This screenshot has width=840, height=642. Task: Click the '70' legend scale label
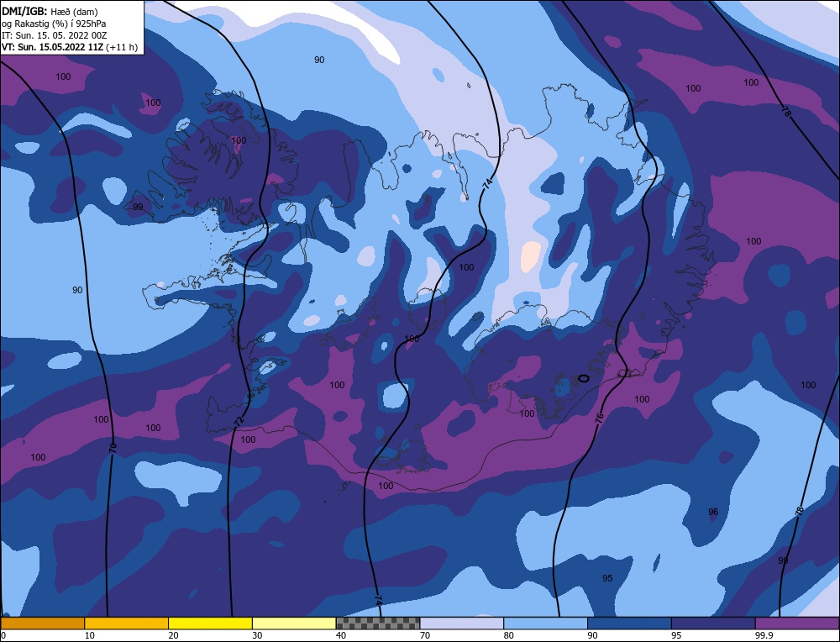pyautogui.click(x=425, y=635)
